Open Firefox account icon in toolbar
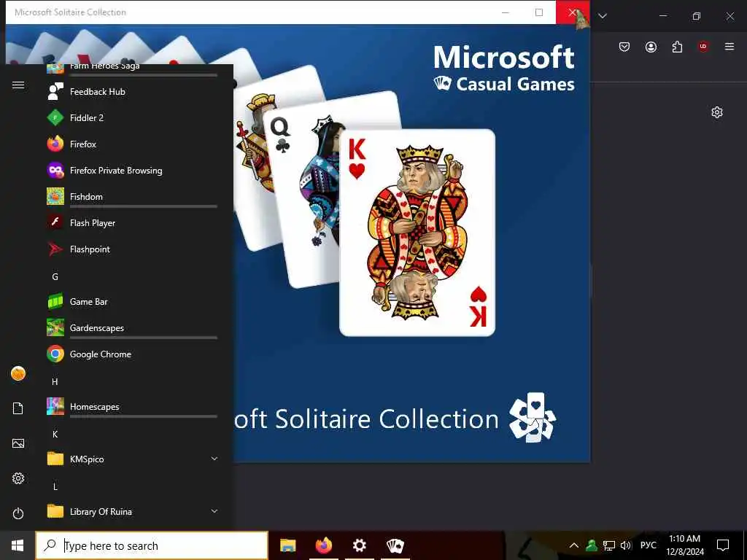 pos(651,47)
